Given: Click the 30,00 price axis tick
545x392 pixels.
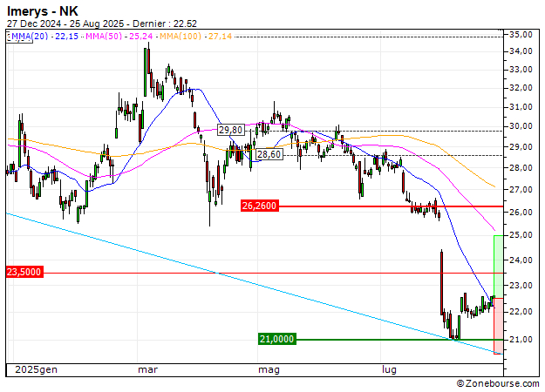Looking at the screenshot, I should pyautogui.click(x=521, y=126).
